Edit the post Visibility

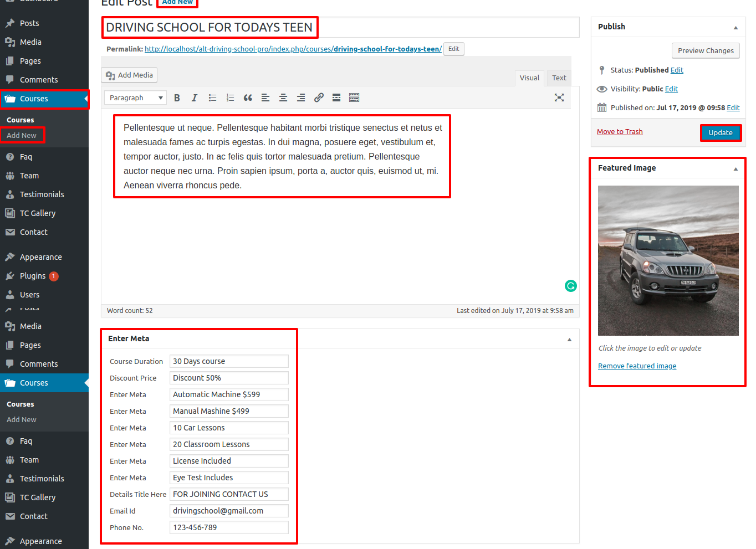click(x=671, y=89)
